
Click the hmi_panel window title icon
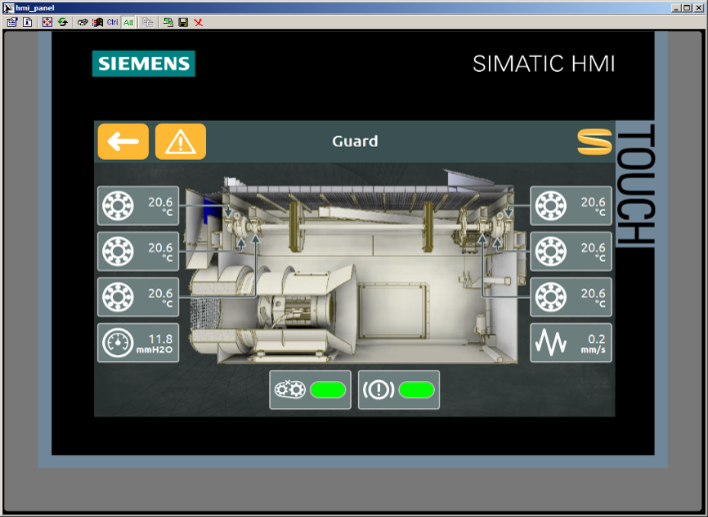(x=9, y=8)
